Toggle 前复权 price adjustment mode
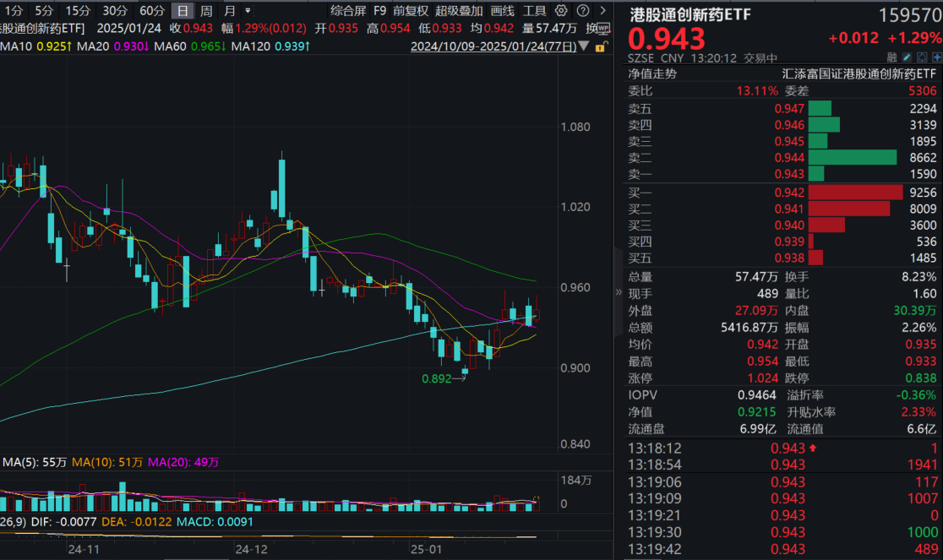The width and height of the screenshot is (943, 560). pyautogui.click(x=412, y=11)
